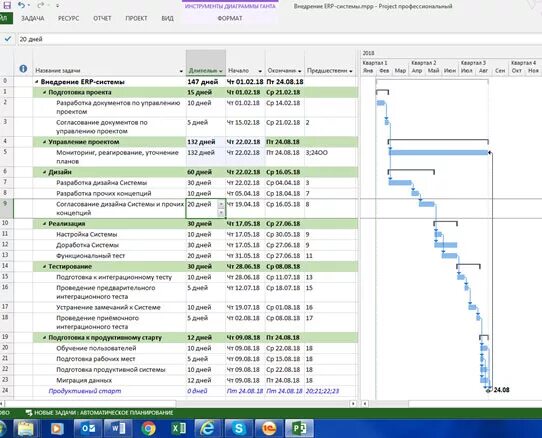Open the ФОРМАТ ribbon tab

pos(230,18)
